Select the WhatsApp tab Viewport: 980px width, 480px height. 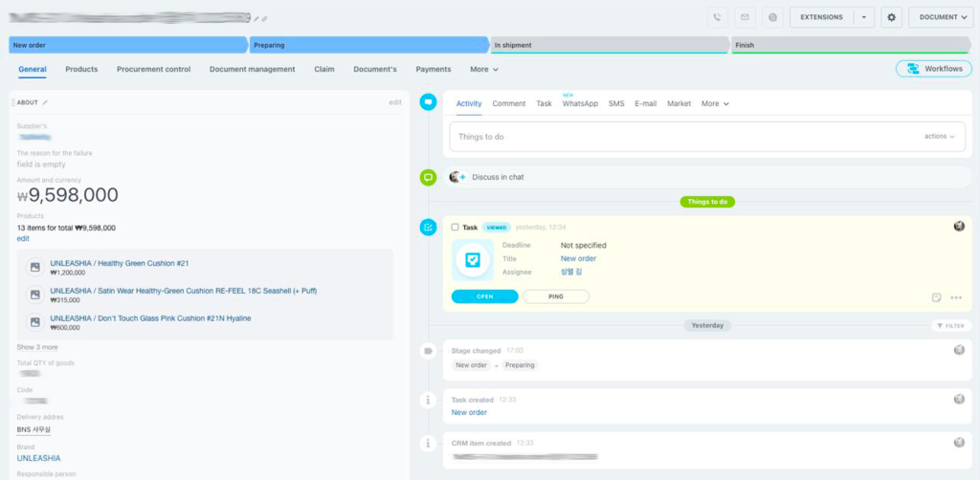click(x=580, y=103)
